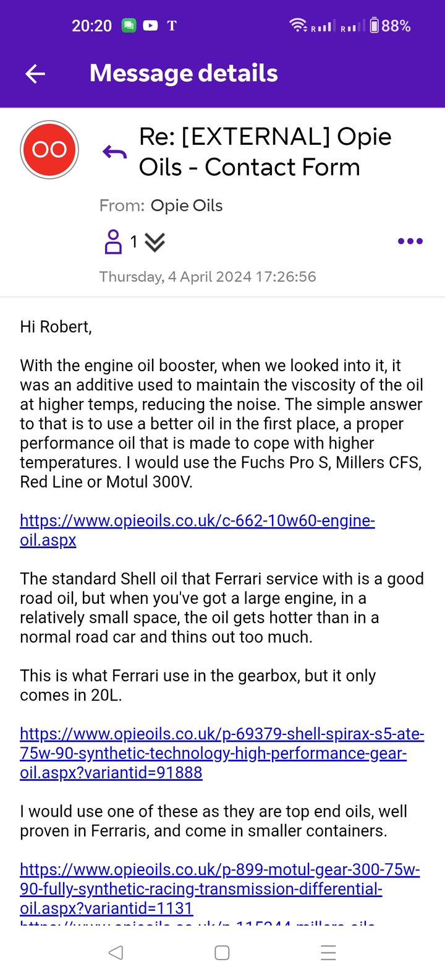Tap the red OO sender avatar

pos(49,150)
